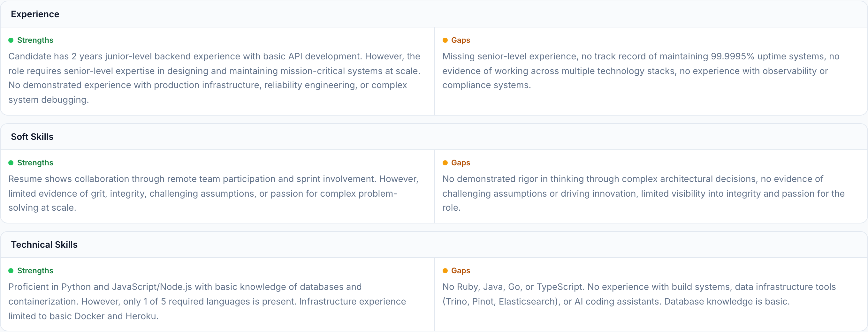The image size is (868, 332).
Task: Click the paragraph listing Trino, Pinot, Elasticsearch
Action: point(639,294)
